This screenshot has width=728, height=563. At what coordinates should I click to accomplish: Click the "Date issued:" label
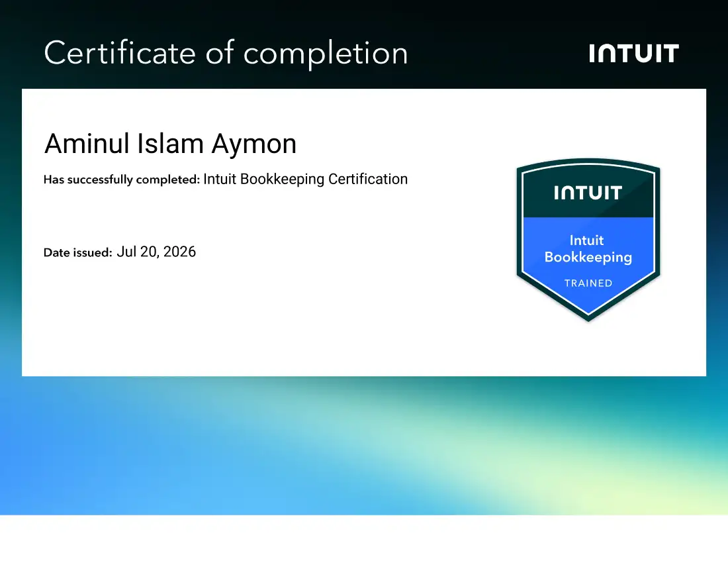pos(78,253)
